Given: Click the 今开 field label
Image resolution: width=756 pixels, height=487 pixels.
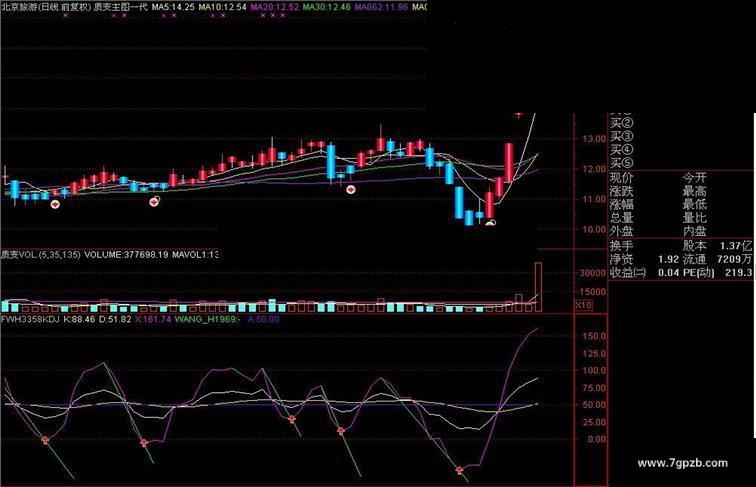Looking at the screenshot, I should pyautogui.click(x=694, y=178).
